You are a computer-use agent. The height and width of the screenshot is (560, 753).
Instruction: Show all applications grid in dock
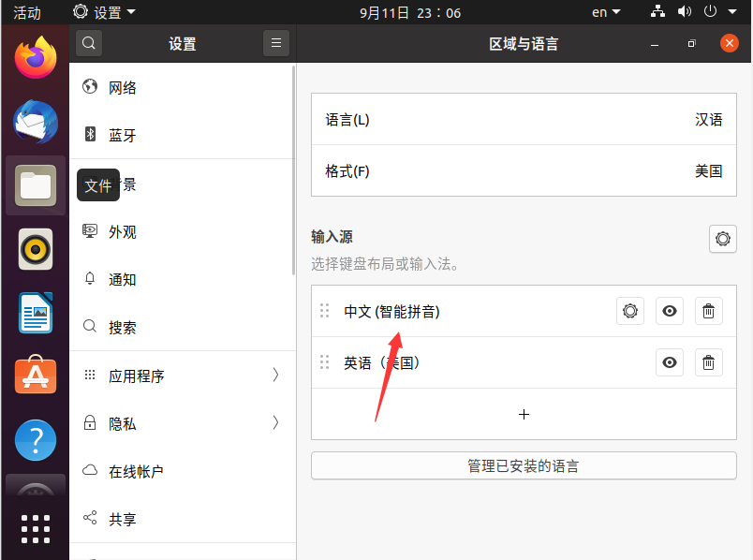coord(36,529)
